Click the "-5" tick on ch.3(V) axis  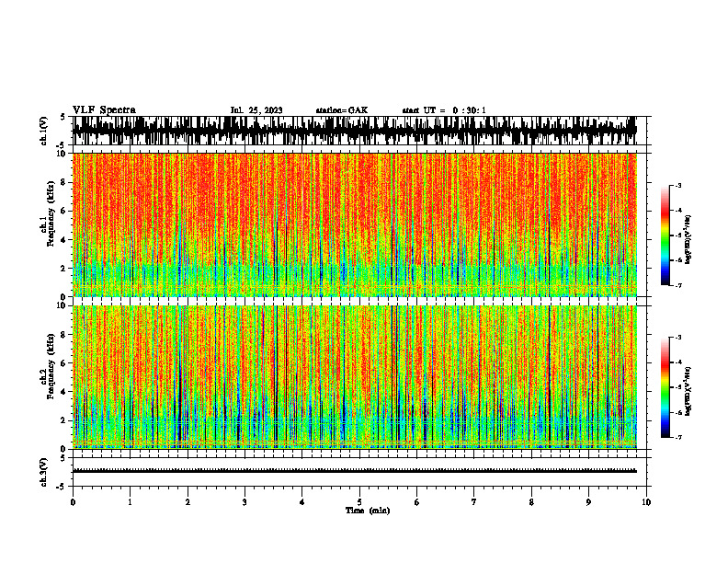click(x=62, y=487)
